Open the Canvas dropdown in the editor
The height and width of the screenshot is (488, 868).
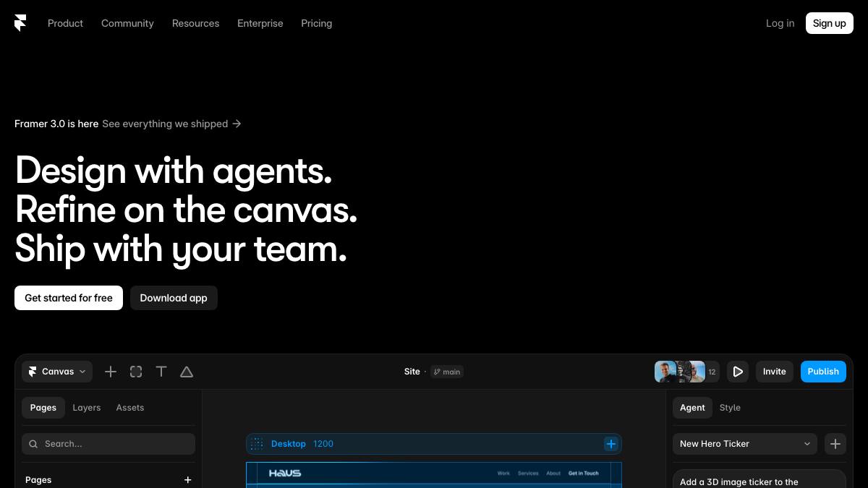tap(57, 372)
